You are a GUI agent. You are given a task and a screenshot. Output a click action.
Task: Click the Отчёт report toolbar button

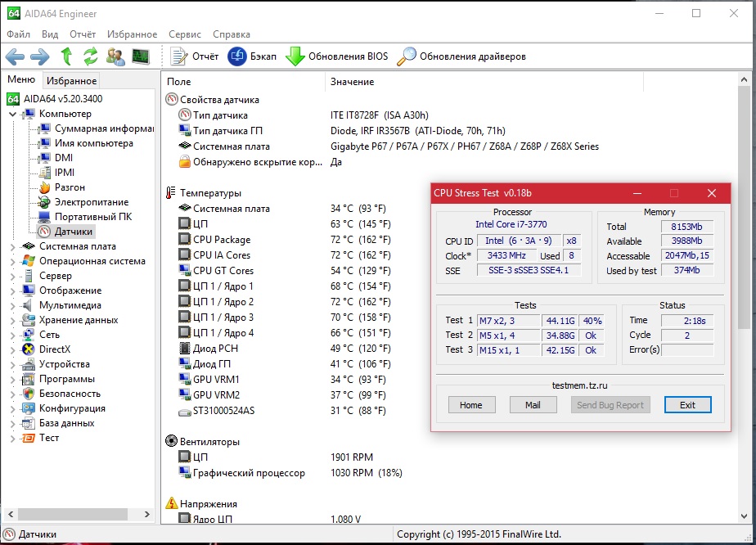195,56
